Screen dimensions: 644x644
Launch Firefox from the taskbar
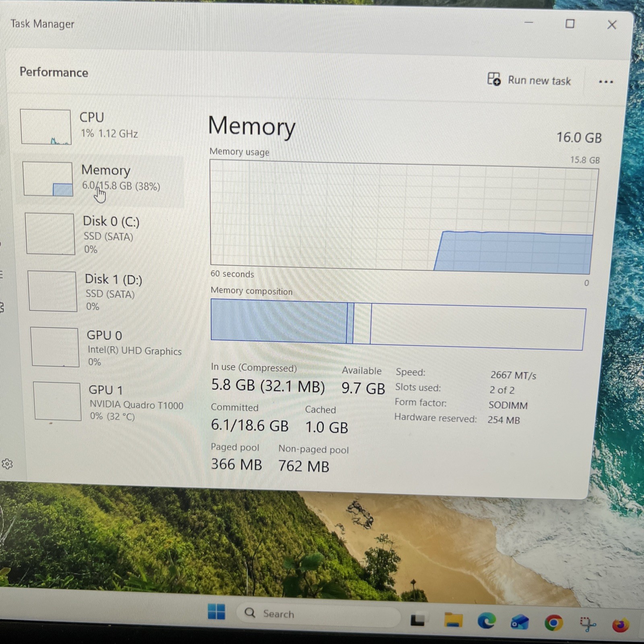[x=620, y=625]
